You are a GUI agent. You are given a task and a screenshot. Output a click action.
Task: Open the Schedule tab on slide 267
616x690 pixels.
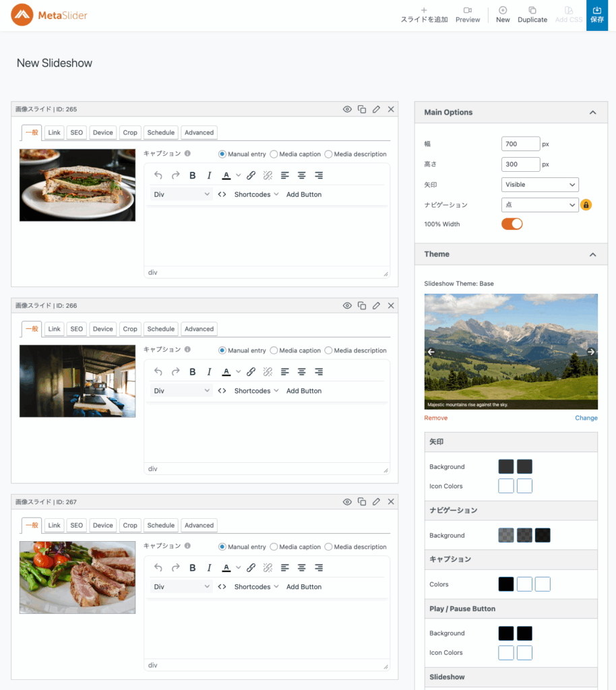pos(160,526)
